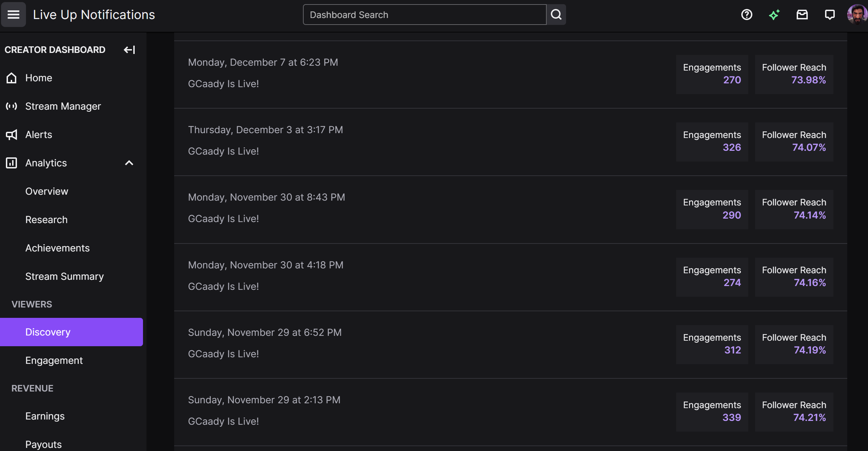Click the Engagements 339 value

point(732,417)
